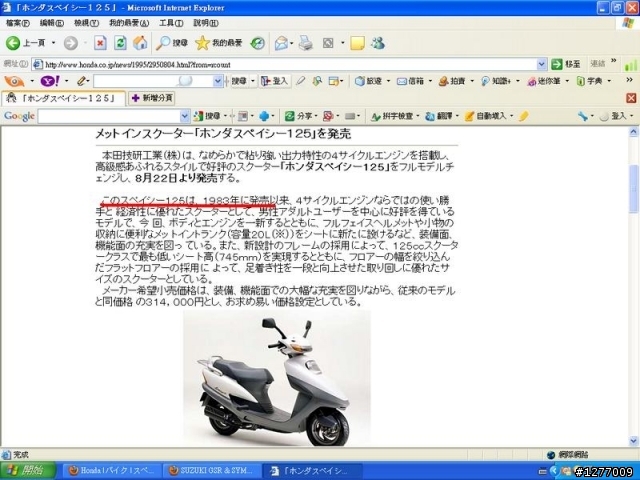Go to the Home page icon
640x480 pixels.
click(x=140, y=43)
